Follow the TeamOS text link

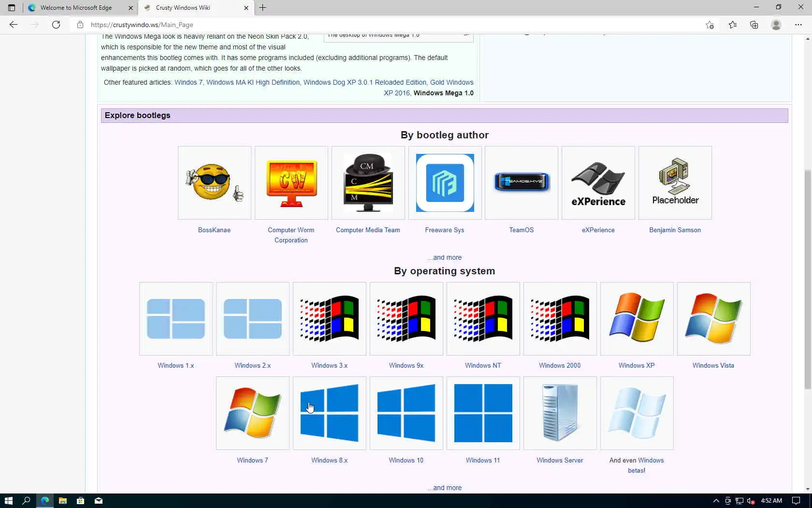(x=522, y=230)
